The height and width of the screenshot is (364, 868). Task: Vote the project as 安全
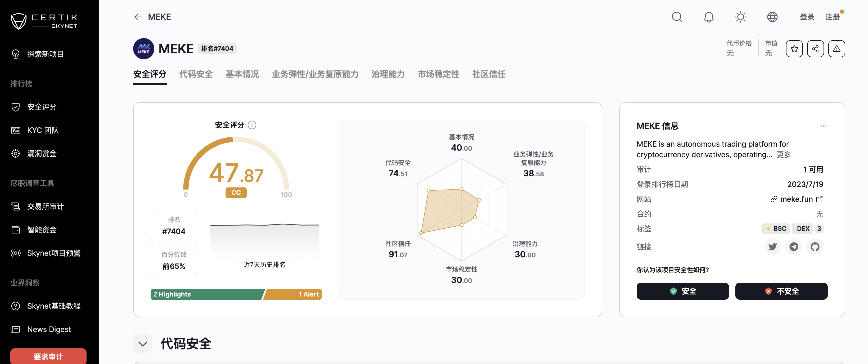[682, 291]
